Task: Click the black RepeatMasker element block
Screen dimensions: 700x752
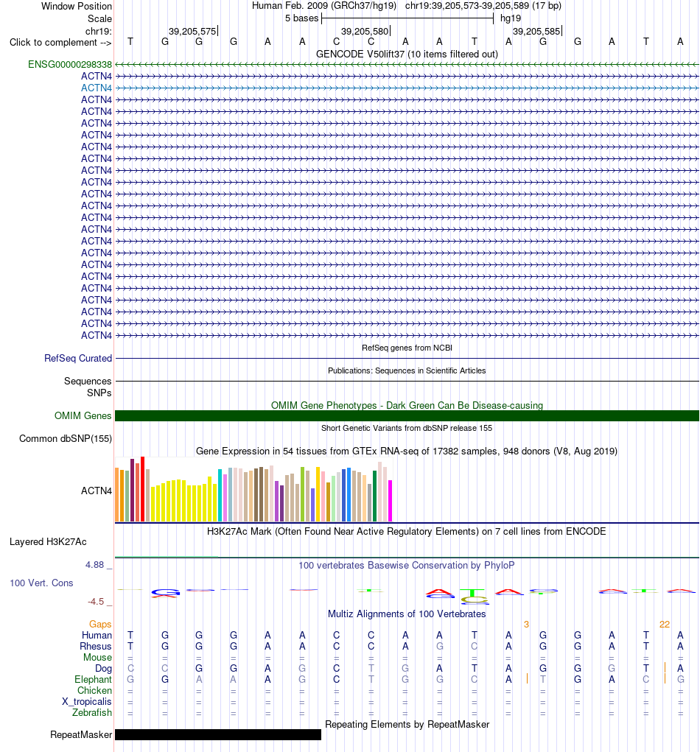Action: (218, 735)
